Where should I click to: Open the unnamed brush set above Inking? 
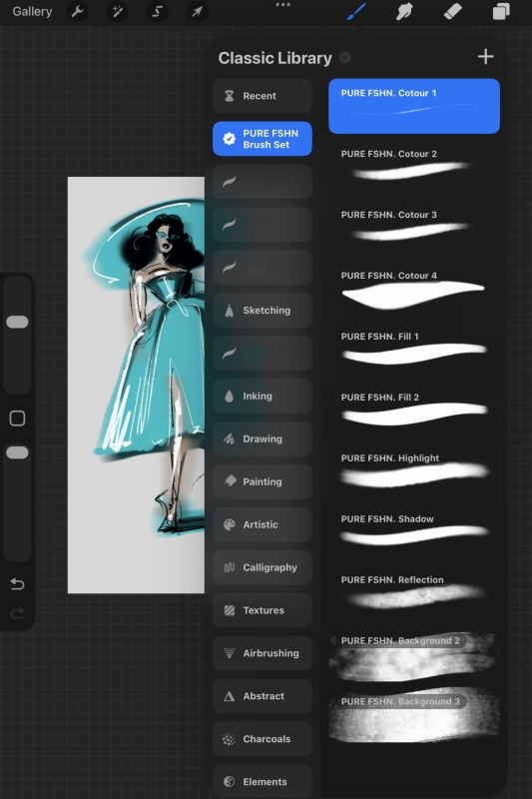coord(263,353)
